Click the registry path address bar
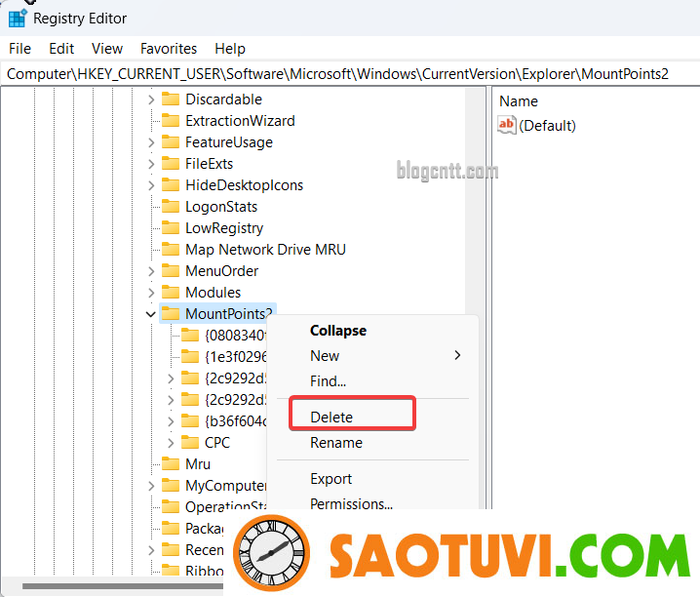Image resolution: width=700 pixels, height=597 pixels. [x=350, y=74]
